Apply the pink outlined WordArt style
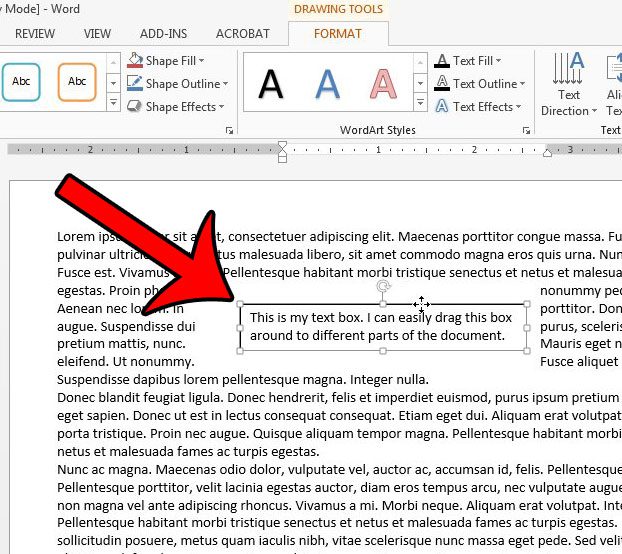This screenshot has width=622, height=554. pyautogui.click(x=383, y=84)
